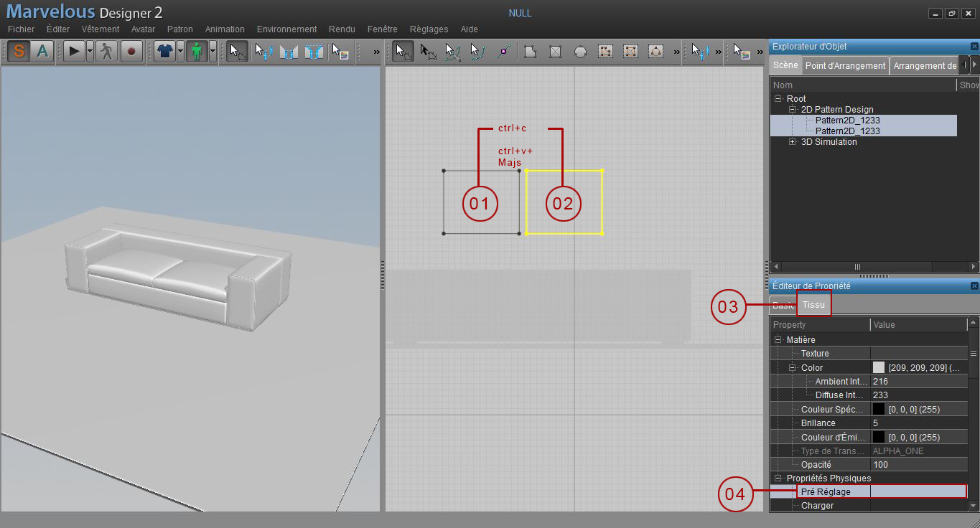Select the internal circle tool
980x528 pixels.
pos(655,52)
